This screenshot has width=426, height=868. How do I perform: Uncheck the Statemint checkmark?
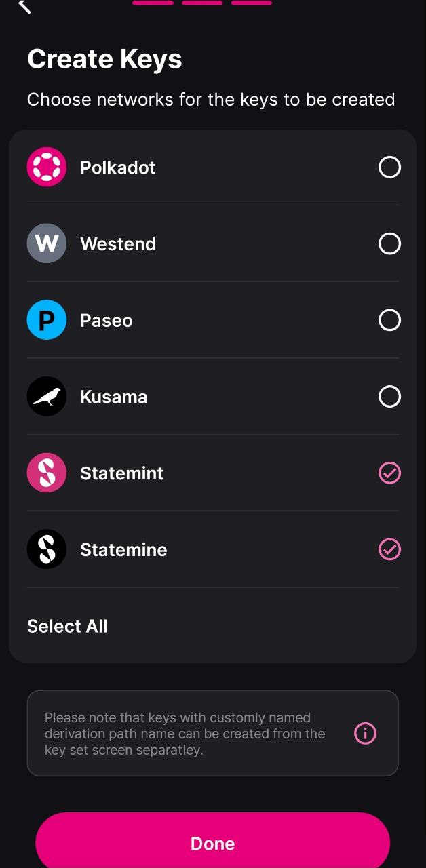(389, 473)
